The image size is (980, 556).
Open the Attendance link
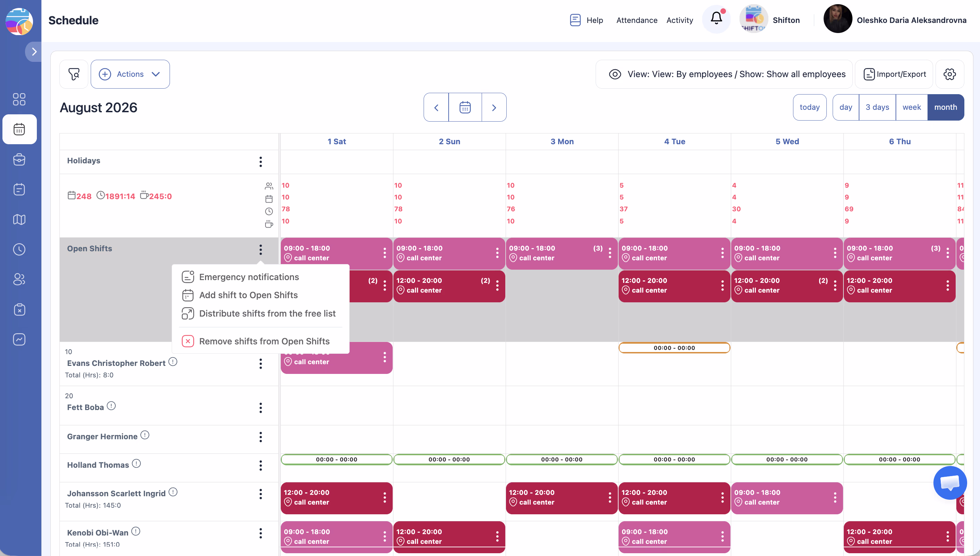point(636,20)
